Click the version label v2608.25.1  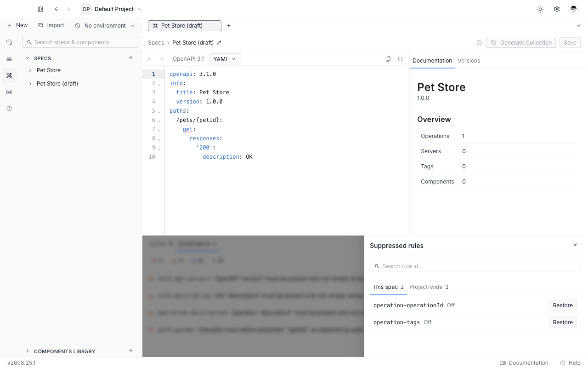(x=21, y=363)
